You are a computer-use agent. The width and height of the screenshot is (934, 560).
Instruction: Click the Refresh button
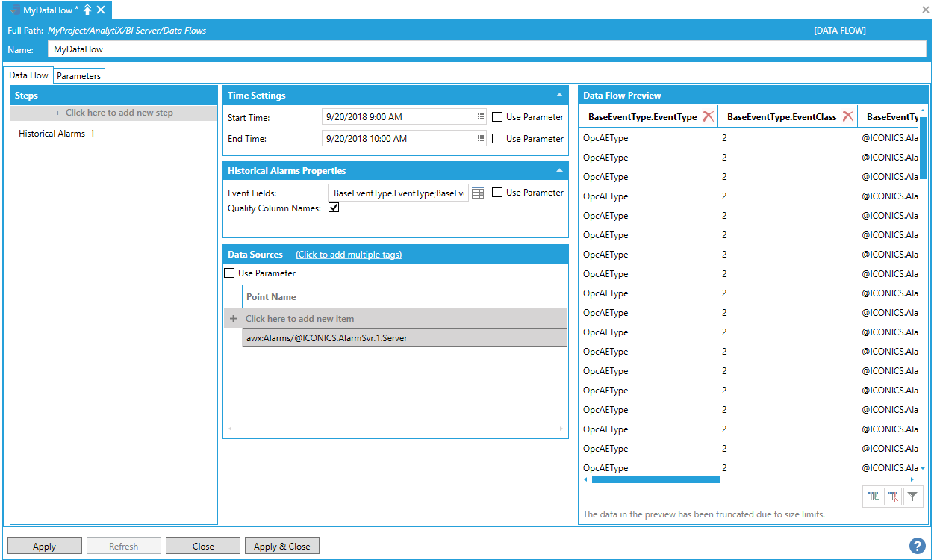point(124,547)
